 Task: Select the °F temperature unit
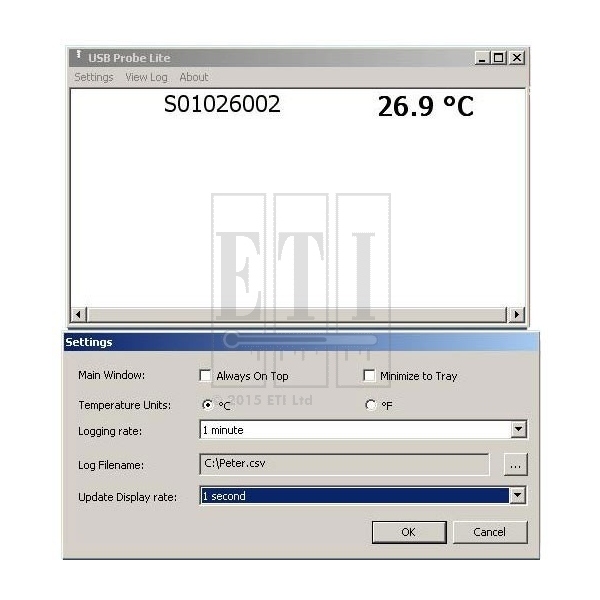pos(371,405)
